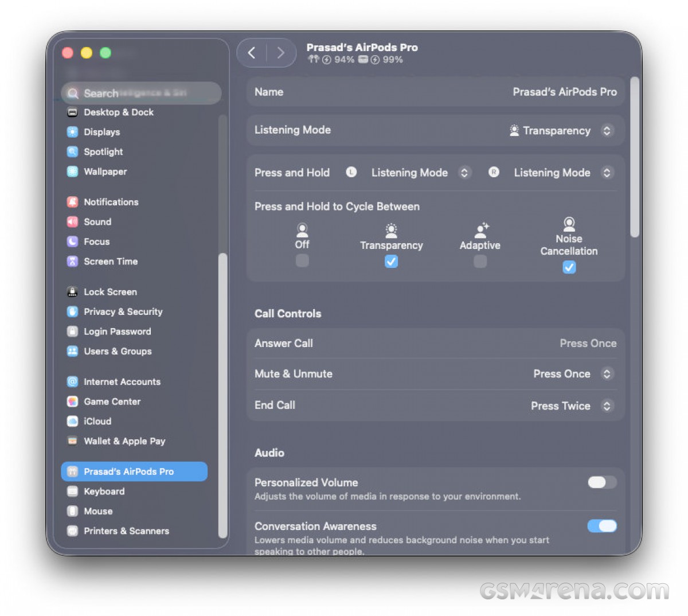Open Spotlight settings via its icon
The width and height of the screenshot is (688, 616).
[x=72, y=151]
